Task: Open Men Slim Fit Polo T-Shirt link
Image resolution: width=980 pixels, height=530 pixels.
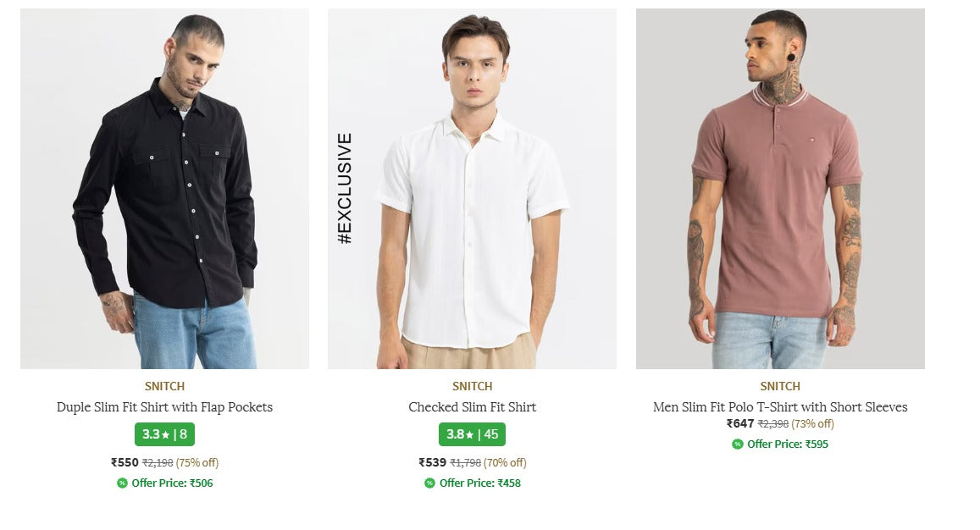Action: (780, 407)
